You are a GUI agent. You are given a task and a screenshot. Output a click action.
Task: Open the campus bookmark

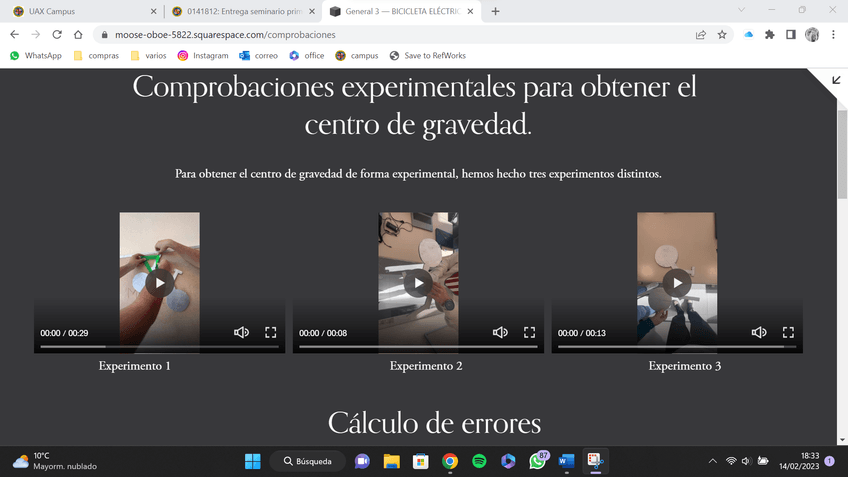click(x=357, y=56)
